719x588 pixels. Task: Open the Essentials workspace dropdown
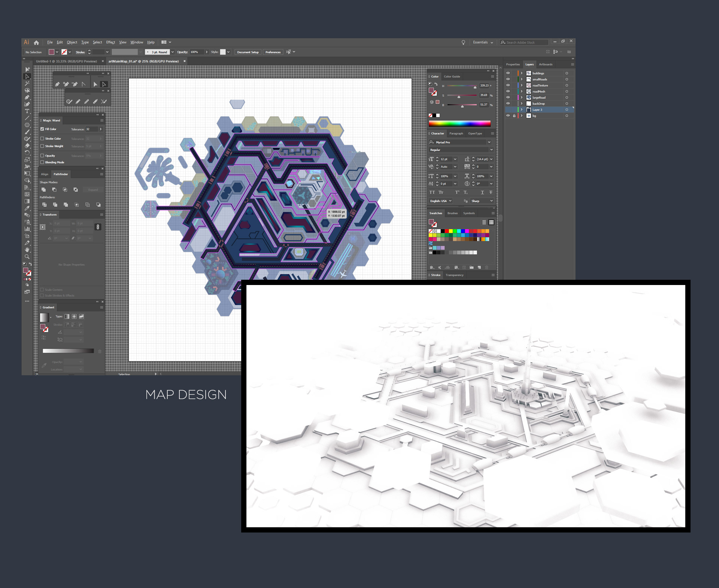click(483, 42)
